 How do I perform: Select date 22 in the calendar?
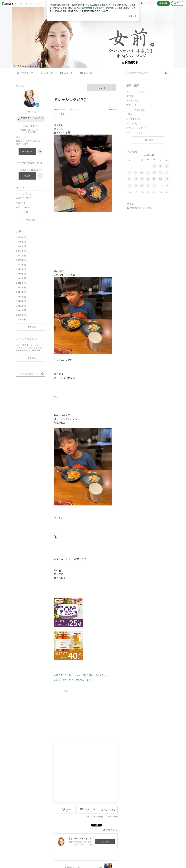coord(154,186)
